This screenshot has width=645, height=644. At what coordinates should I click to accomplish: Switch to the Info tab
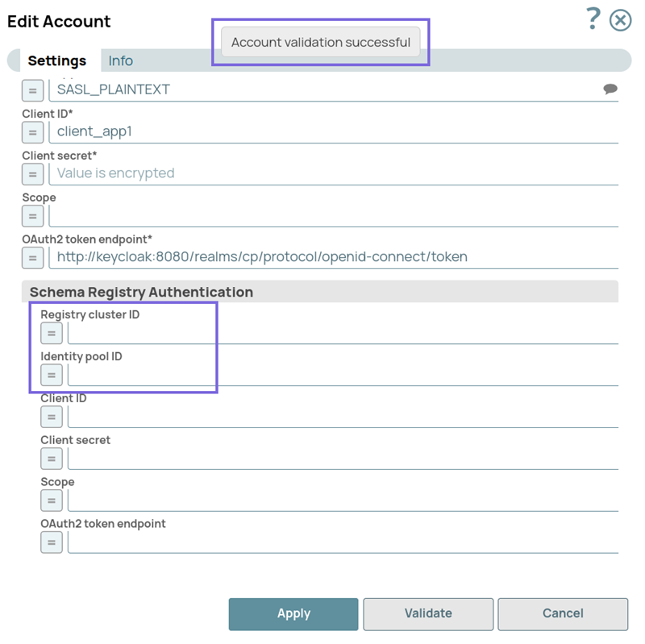tap(120, 60)
